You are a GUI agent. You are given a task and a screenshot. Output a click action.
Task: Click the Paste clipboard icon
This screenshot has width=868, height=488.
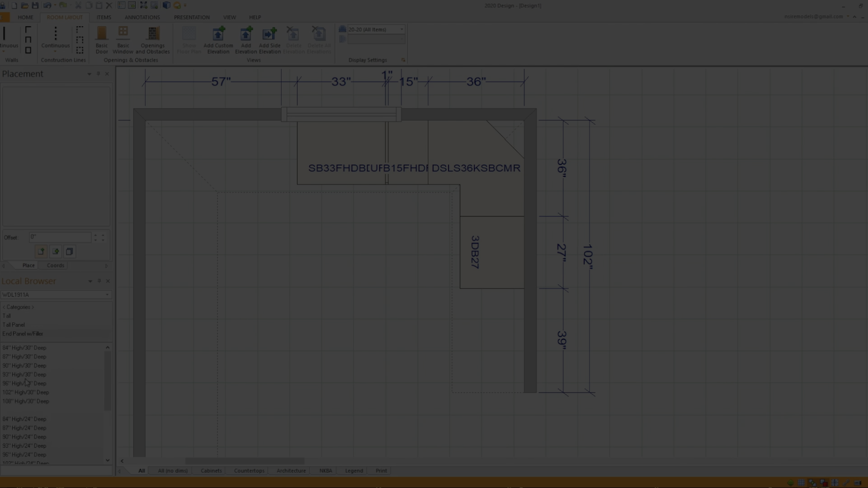[99, 5]
